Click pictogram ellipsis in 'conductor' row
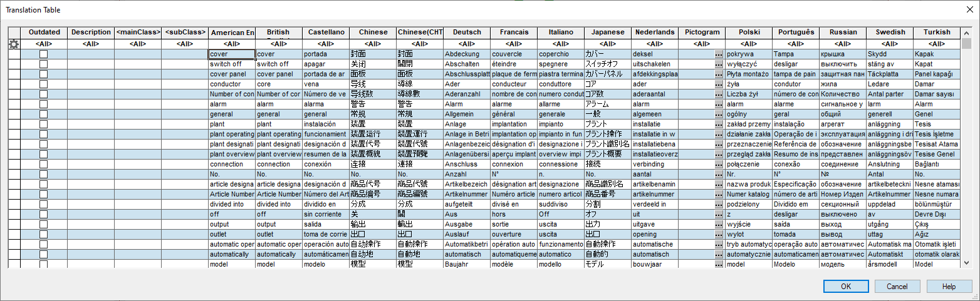The height and width of the screenshot is (301, 980). (719, 84)
